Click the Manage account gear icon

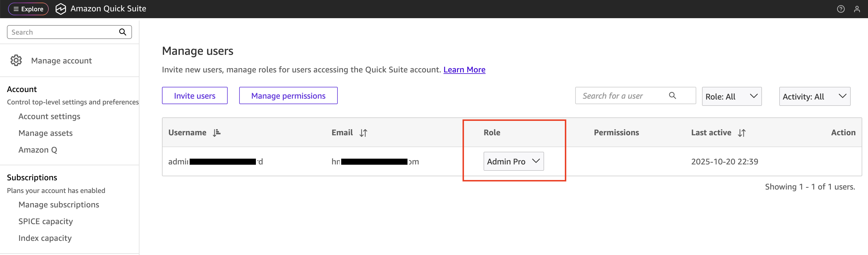(16, 60)
